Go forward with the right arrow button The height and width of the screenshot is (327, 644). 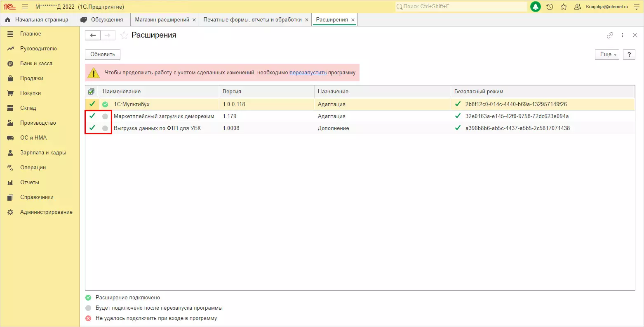[108, 36]
